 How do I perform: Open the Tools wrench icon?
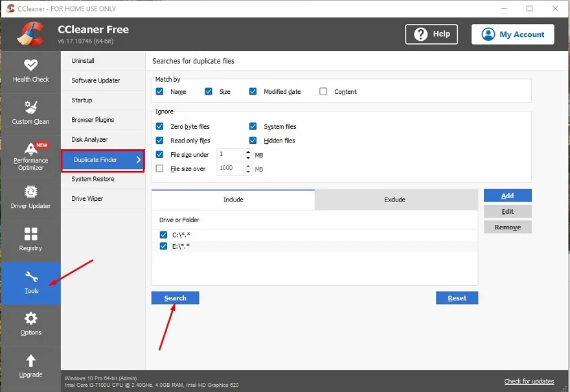30,277
